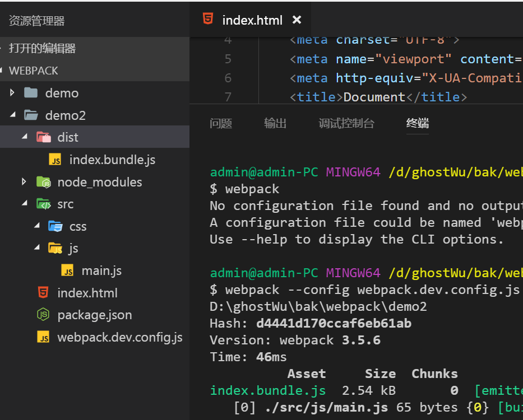Click the 2.54 kB size value
This screenshot has height=420, width=523.
(x=369, y=390)
